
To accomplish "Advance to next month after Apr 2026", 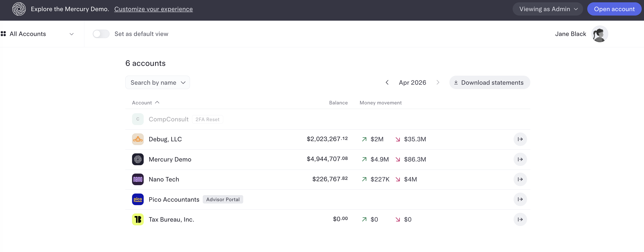I will point(438,83).
